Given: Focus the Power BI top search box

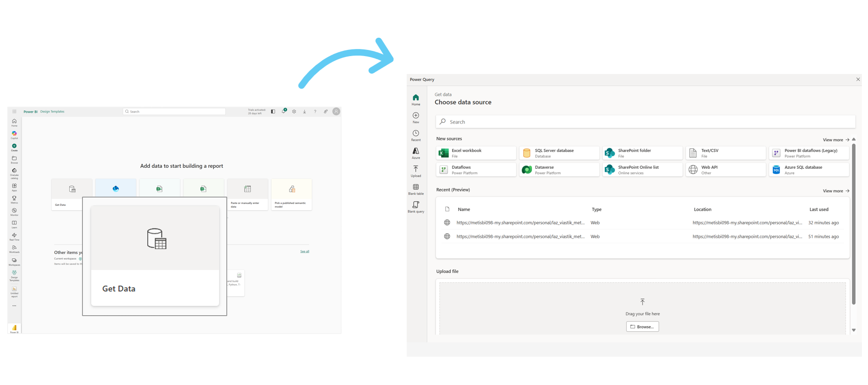Looking at the screenshot, I should coord(174,112).
